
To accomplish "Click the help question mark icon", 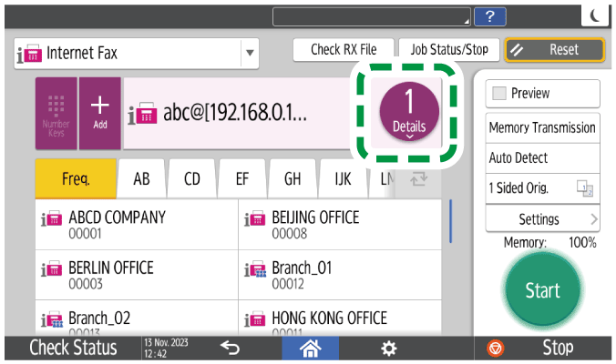I will coord(490,15).
